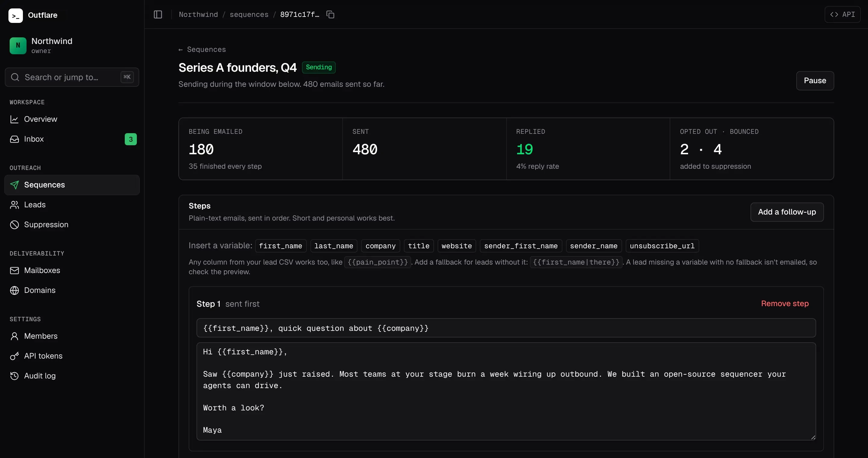The image size is (868, 458).
Task: Click the {{first_name|there}} fallback example
Action: [576, 262]
